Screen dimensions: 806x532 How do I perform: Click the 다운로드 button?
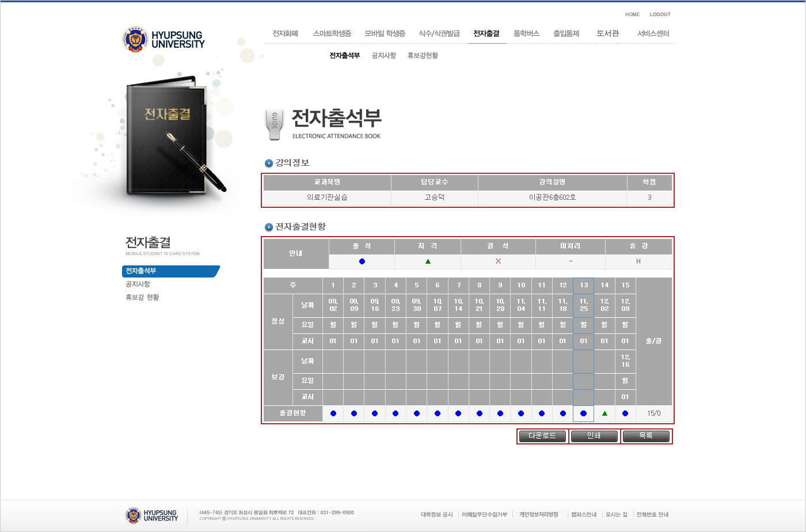click(542, 436)
